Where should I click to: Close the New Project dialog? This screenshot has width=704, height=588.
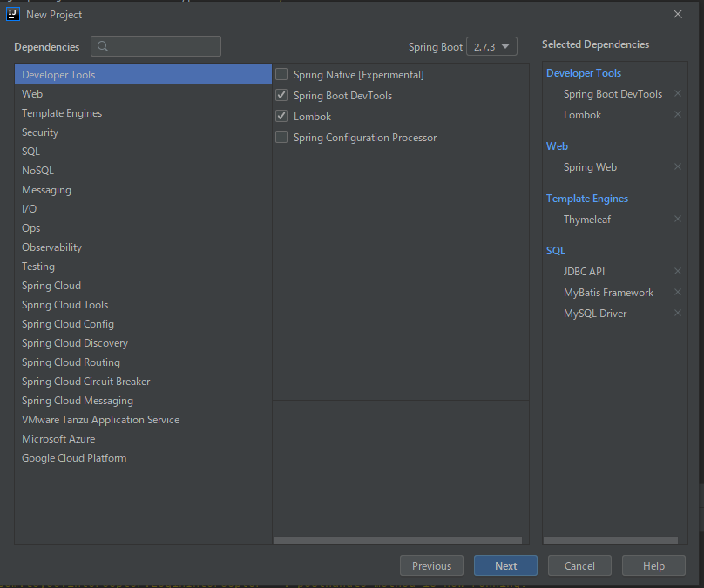678,14
